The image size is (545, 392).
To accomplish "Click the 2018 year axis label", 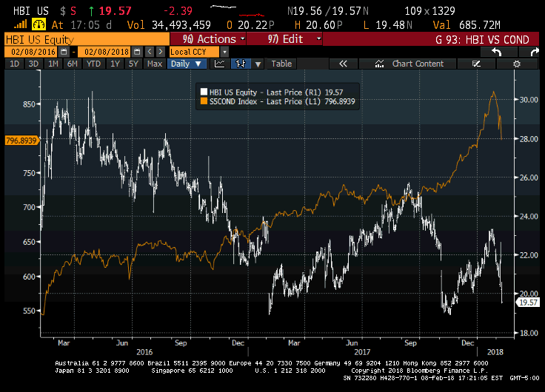I will tap(495, 352).
